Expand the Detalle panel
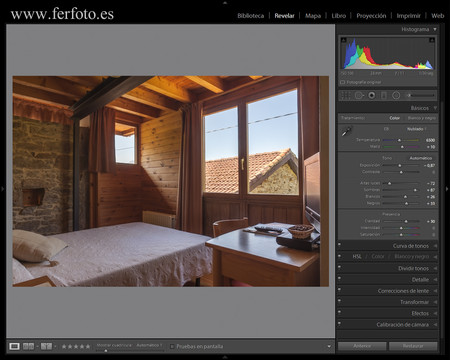The width and height of the screenshot is (450, 360). [x=435, y=280]
